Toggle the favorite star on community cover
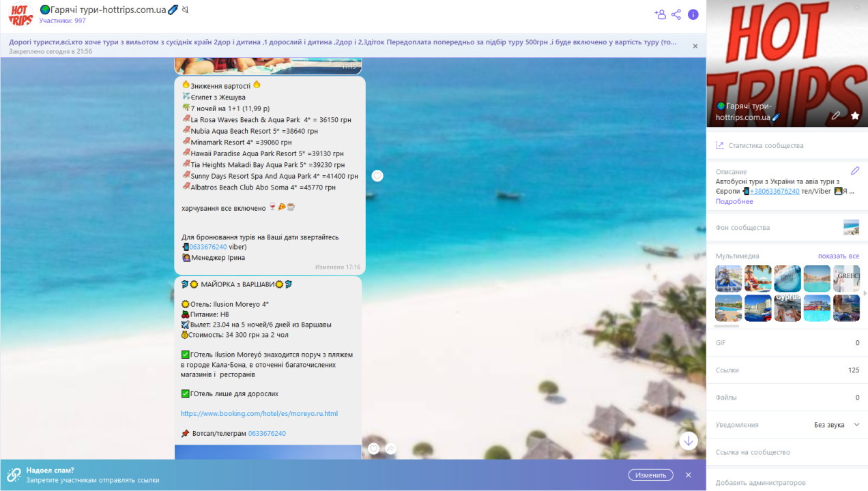This screenshot has height=491, width=868. pyautogui.click(x=855, y=116)
